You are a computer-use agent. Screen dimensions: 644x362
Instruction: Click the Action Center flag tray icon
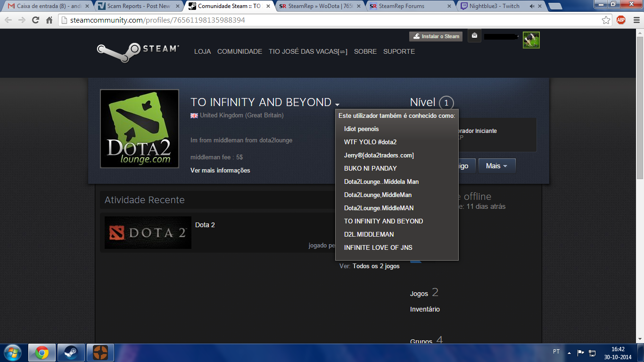(581, 353)
